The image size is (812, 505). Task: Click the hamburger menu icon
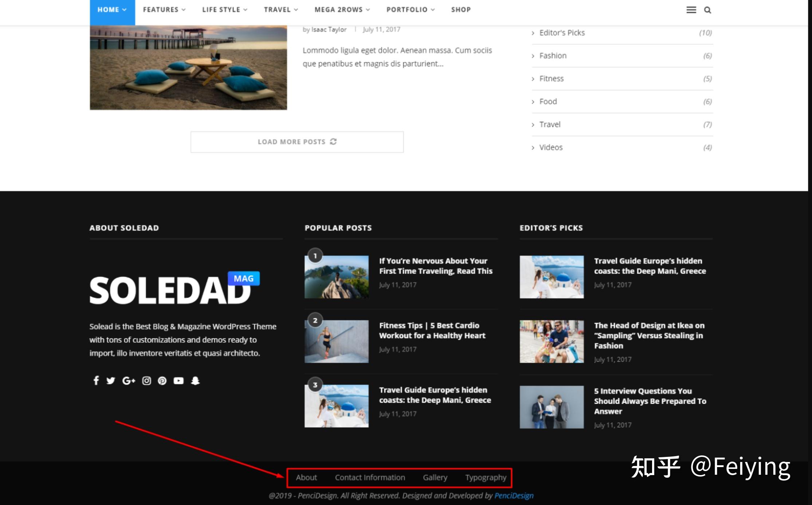point(691,10)
